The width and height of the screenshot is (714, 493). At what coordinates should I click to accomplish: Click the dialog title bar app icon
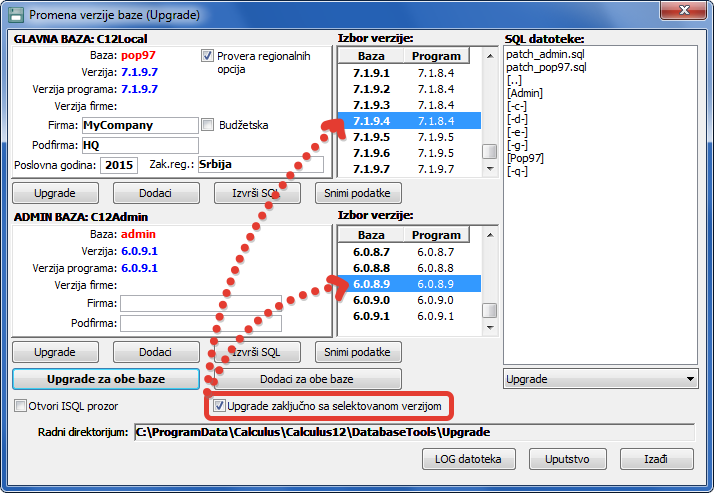15,16
